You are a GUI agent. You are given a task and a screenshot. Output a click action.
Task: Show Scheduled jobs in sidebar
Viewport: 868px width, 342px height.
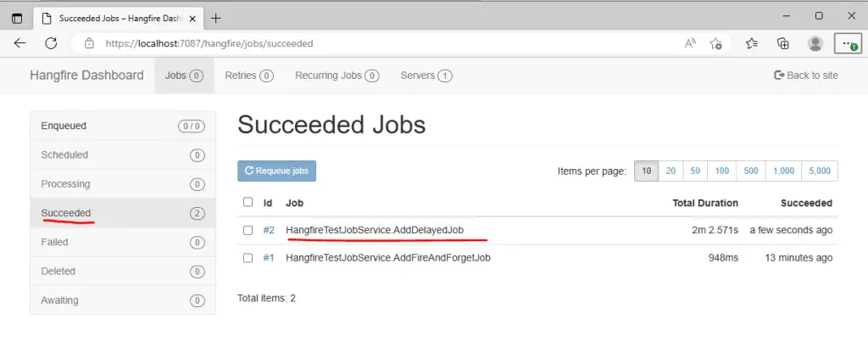[123, 154]
